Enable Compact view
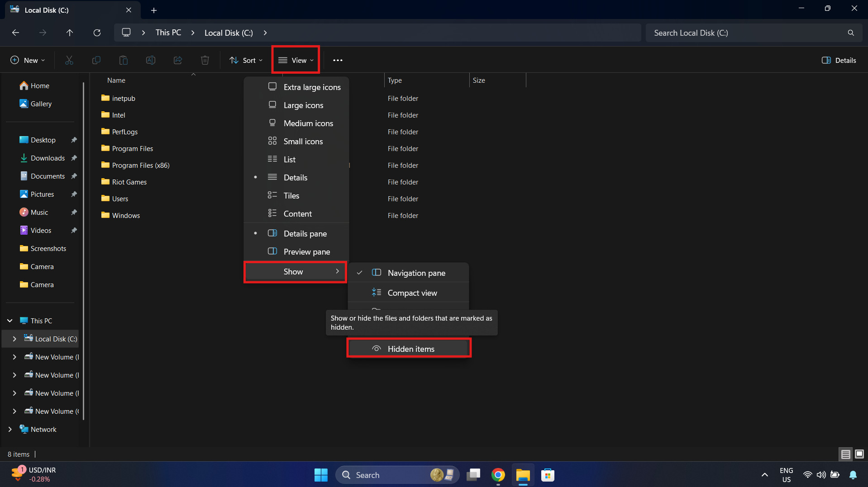Image resolution: width=868 pixels, height=487 pixels. point(412,293)
